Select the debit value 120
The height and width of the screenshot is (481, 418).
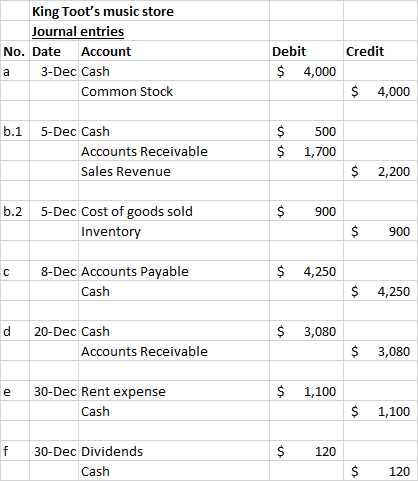[306, 451]
